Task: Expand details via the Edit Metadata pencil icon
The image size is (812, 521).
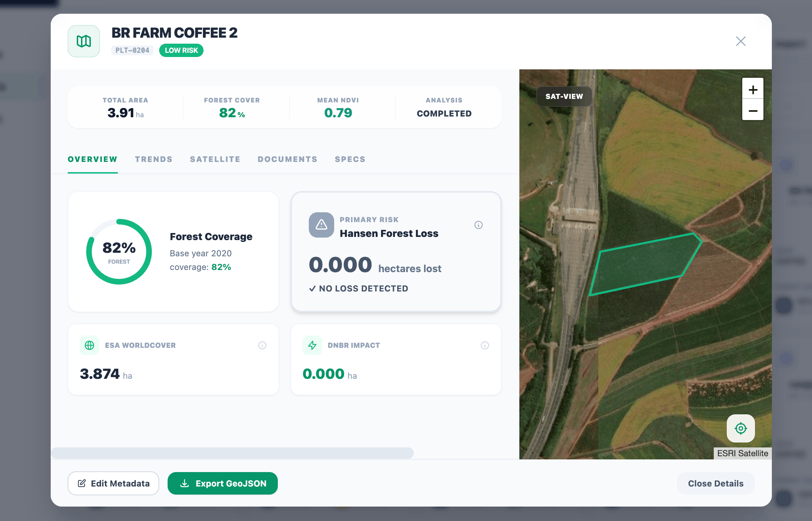Action: tap(82, 483)
